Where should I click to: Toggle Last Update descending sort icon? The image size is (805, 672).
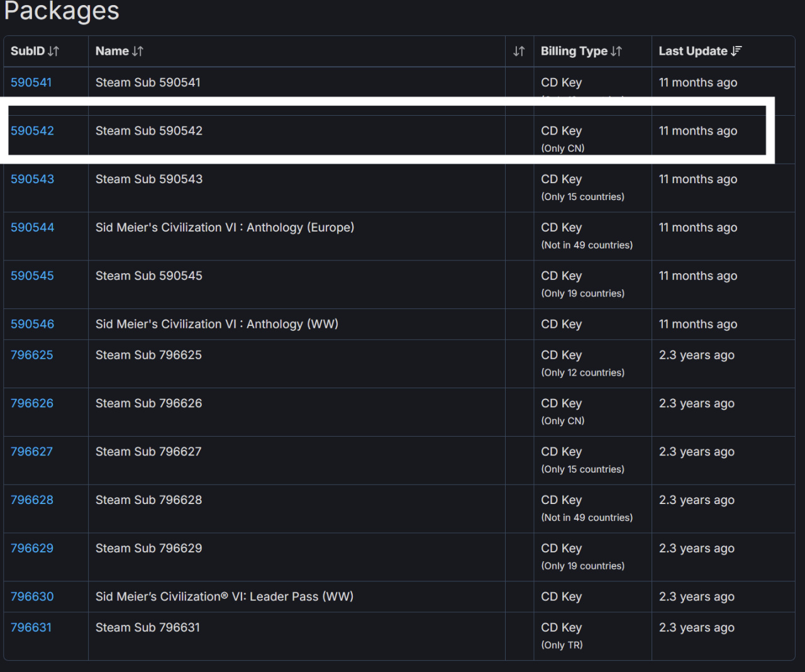point(736,51)
